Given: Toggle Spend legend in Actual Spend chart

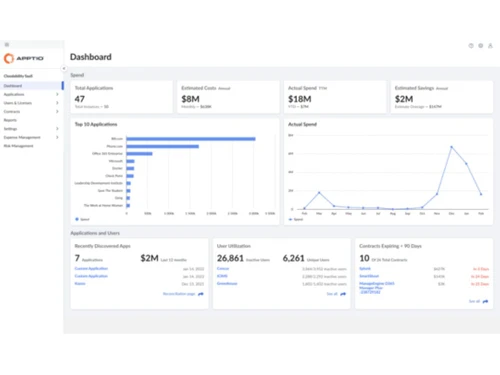Looking at the screenshot, I should click(296, 219).
